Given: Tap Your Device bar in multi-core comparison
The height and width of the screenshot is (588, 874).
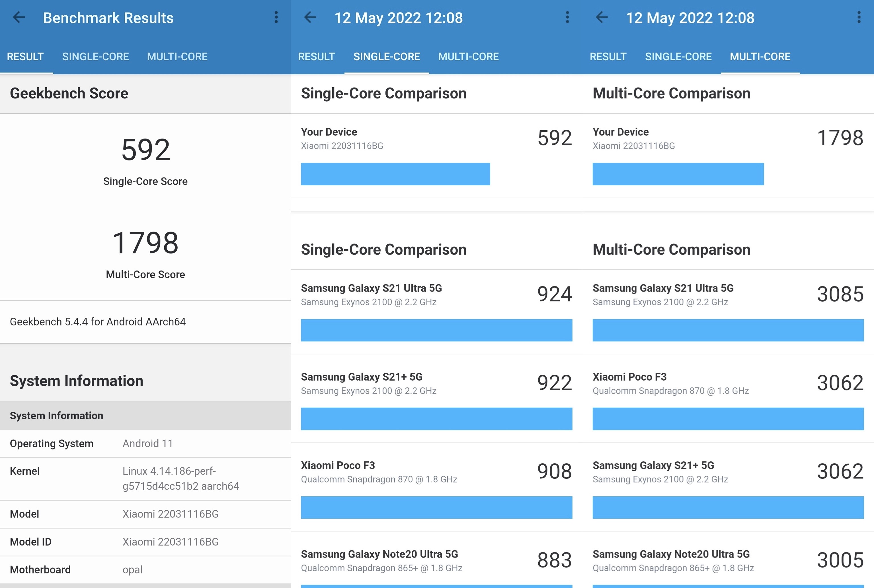Looking at the screenshot, I should click(678, 174).
